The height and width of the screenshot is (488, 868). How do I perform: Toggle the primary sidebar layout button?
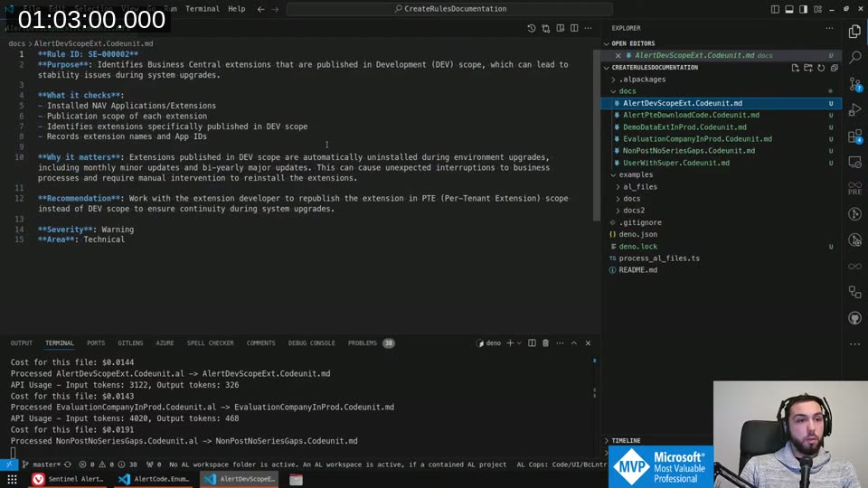coord(775,9)
